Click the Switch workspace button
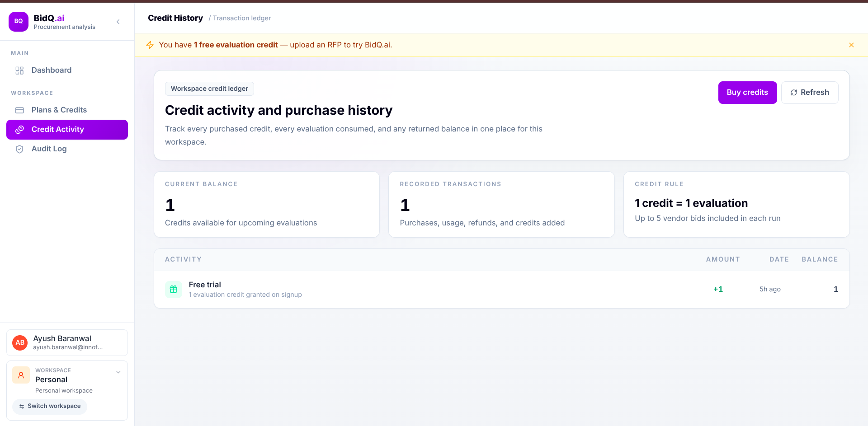This screenshot has width=868, height=426. pyautogui.click(x=50, y=407)
